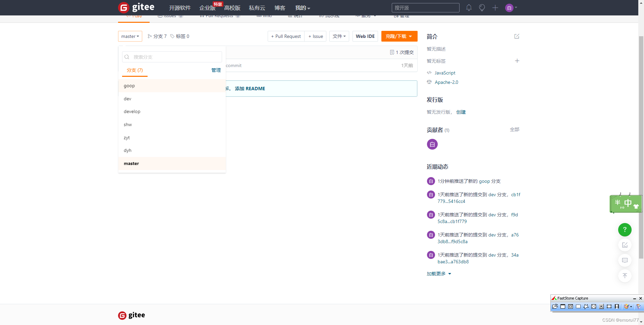Select FastStone Capture Active Window tool
The height and width of the screenshot is (325, 644).
tap(563, 307)
